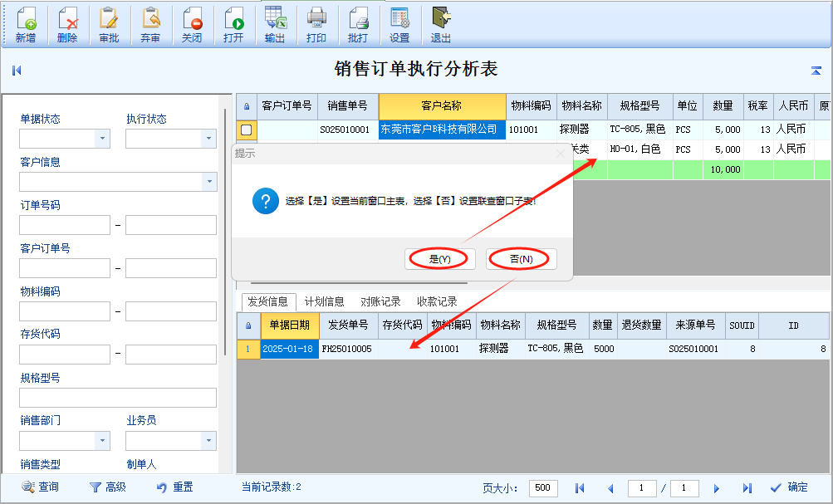Click the 来源单号 column header

[x=696, y=325]
